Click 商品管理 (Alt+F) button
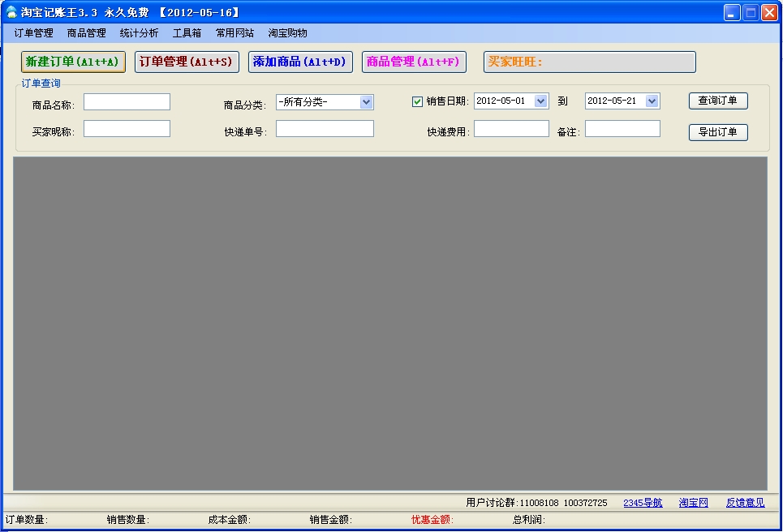 point(414,62)
